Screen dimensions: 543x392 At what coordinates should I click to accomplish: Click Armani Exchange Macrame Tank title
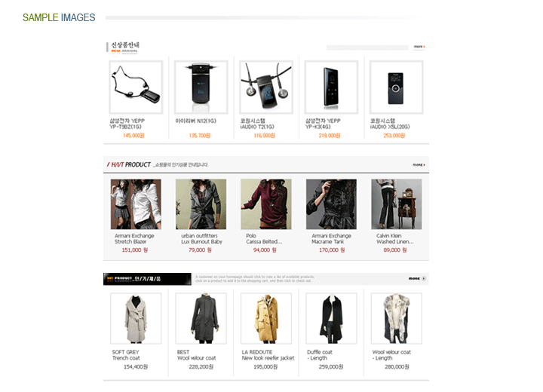tap(331, 239)
